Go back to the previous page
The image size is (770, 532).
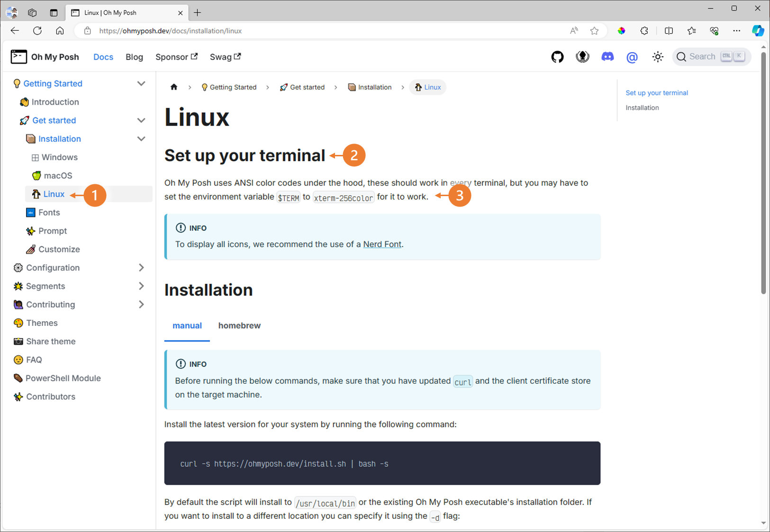pos(15,31)
